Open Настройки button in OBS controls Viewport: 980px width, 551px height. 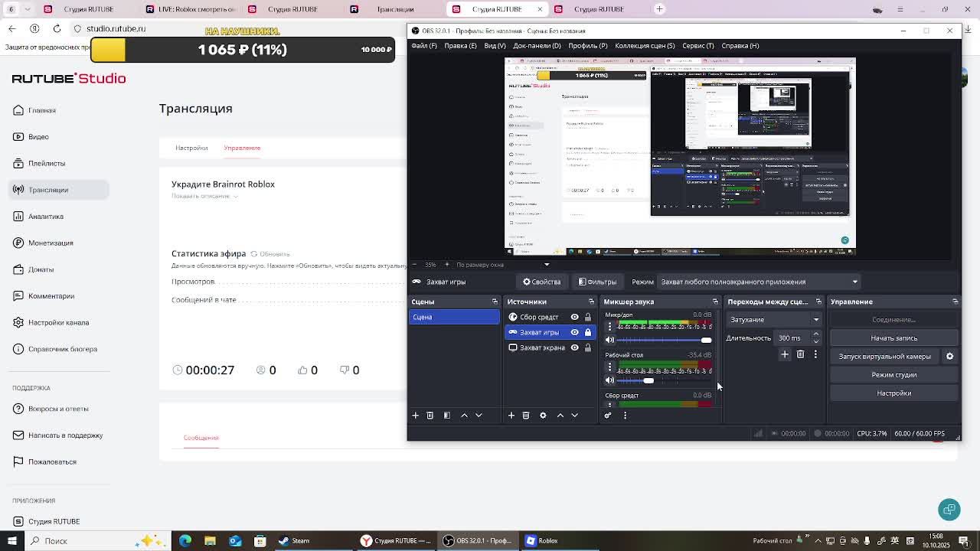tap(893, 393)
